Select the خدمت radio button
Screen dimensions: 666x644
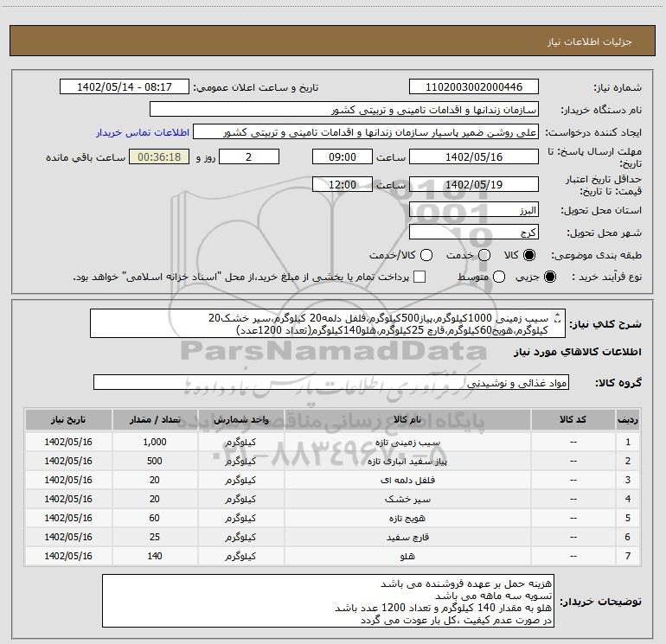pos(484,255)
